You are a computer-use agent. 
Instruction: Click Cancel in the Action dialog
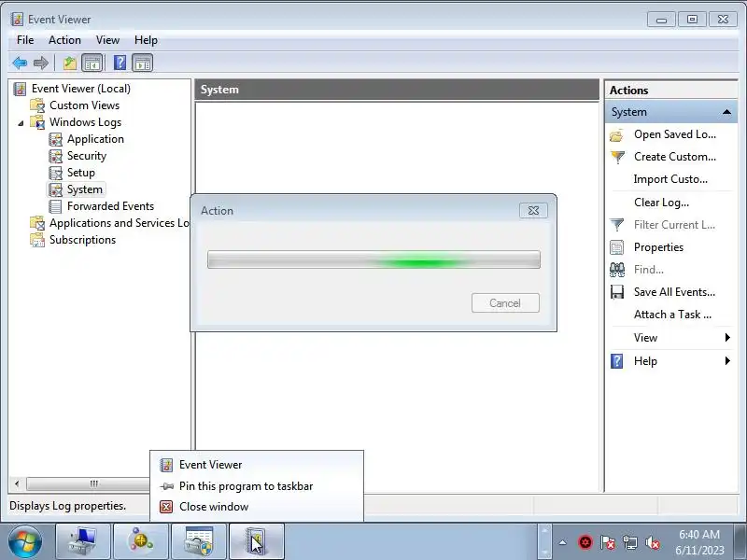tap(505, 302)
